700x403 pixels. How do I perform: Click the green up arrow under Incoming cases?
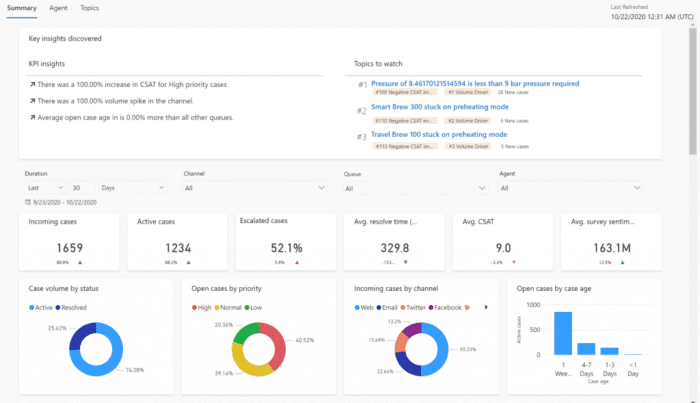(x=80, y=262)
